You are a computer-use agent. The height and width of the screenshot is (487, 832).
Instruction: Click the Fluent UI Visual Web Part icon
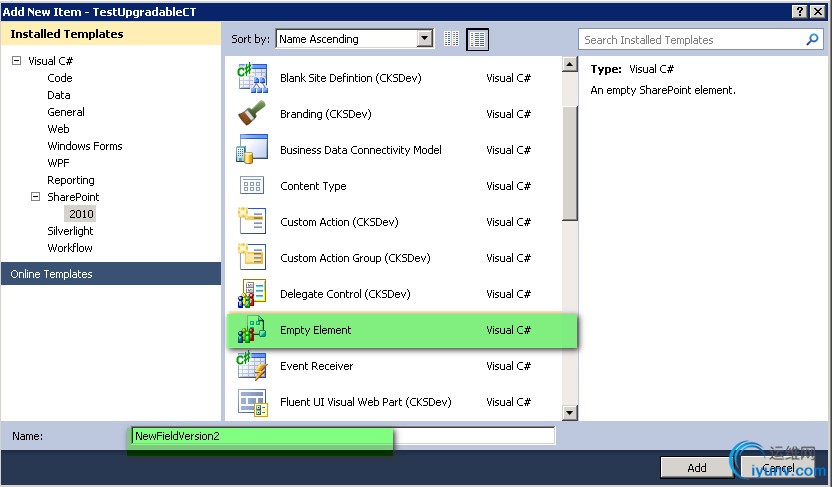click(x=253, y=402)
